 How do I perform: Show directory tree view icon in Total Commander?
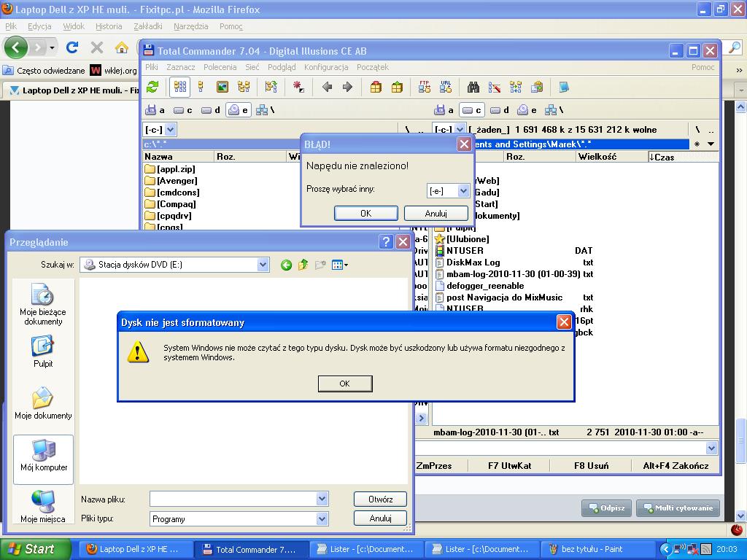coord(244,87)
